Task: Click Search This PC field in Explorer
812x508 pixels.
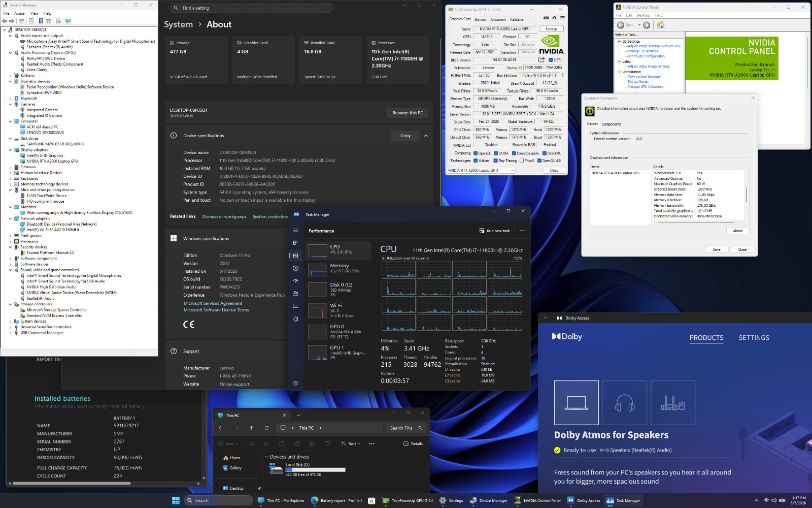Action: [406, 428]
